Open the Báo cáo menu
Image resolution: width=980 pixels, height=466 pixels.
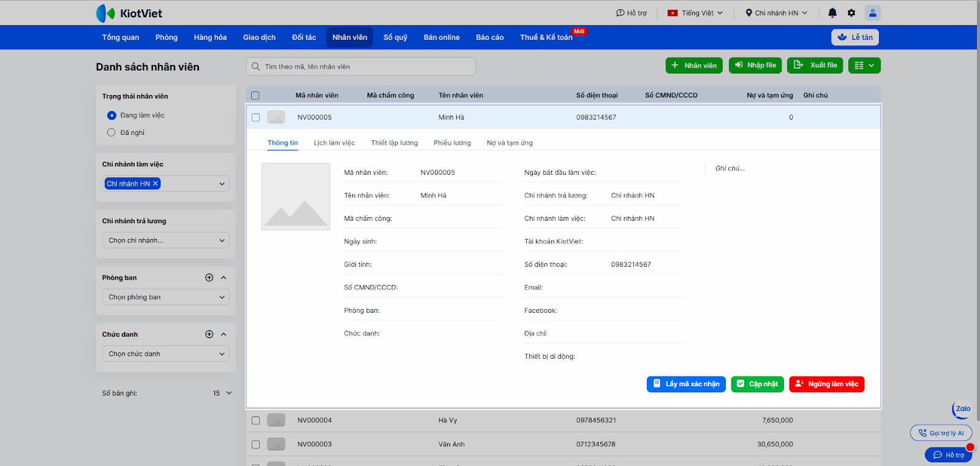(489, 37)
